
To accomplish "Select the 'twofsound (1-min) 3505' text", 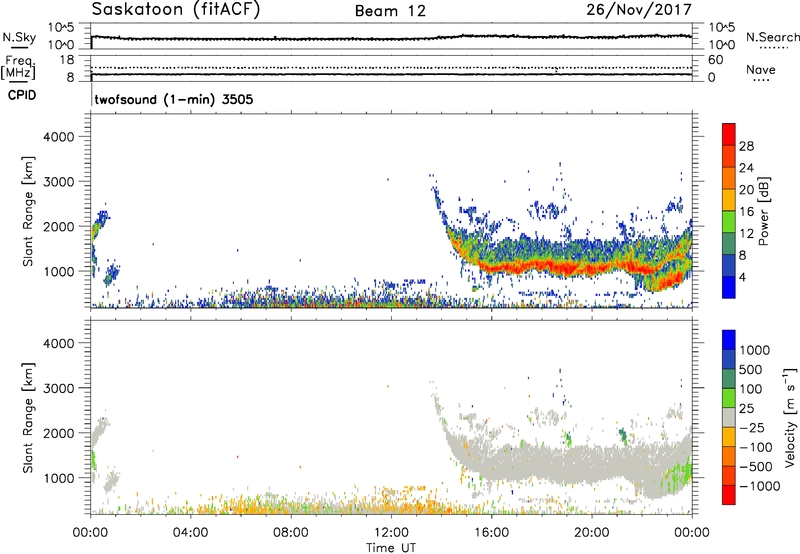I will [174, 99].
